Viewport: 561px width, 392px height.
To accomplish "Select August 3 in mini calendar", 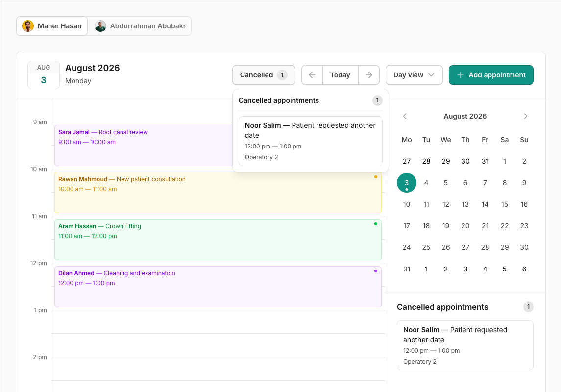I will [x=407, y=183].
